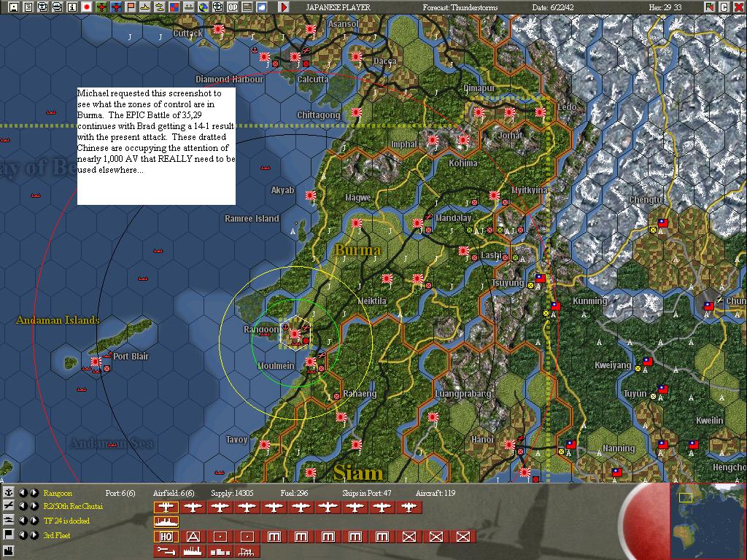747x560 pixels.
Task: Click the Japanese rising sun flag icon
Action: tap(87, 7)
